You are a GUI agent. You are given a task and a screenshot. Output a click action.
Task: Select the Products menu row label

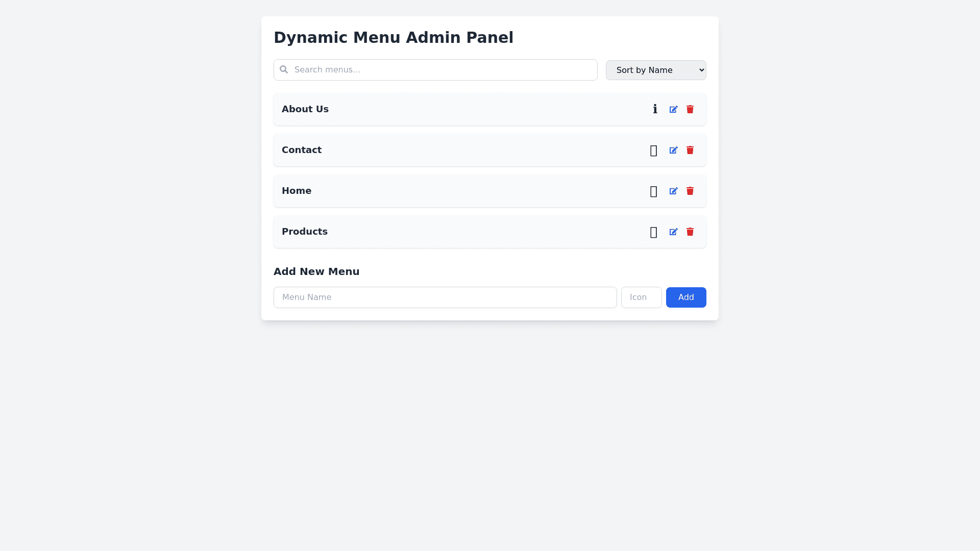305,232
